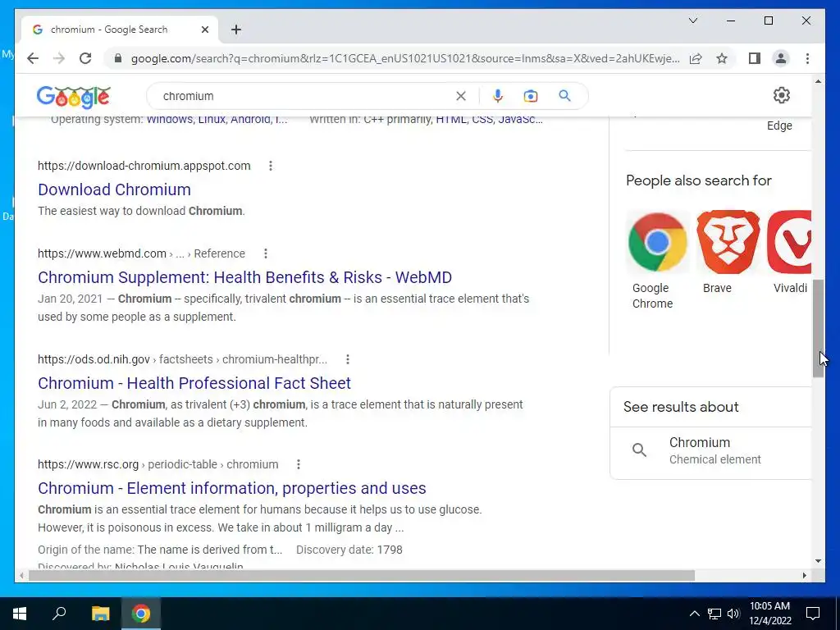The width and height of the screenshot is (840, 630).
Task: Open the Chrome profile avatar
Action: point(781,58)
